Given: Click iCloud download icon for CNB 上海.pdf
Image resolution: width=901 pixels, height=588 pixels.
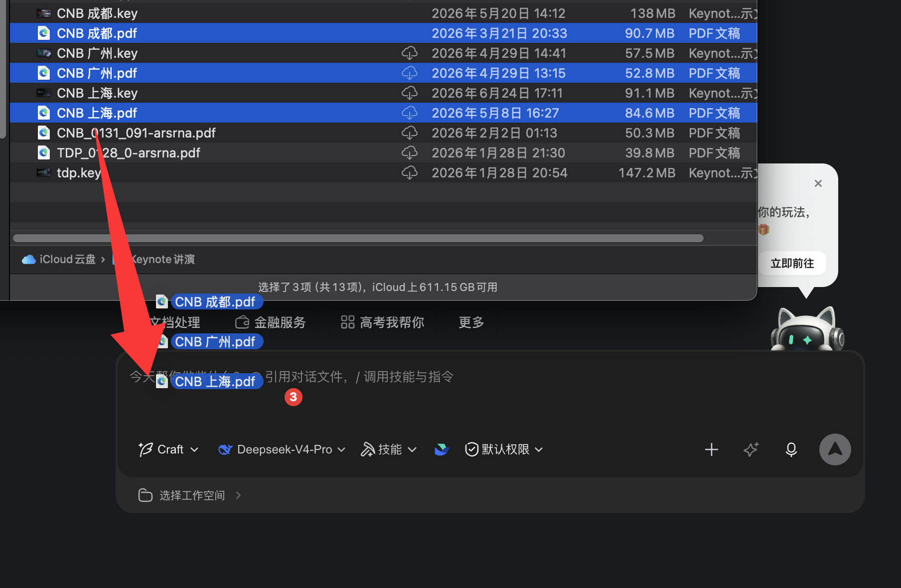Looking at the screenshot, I should tap(410, 113).
